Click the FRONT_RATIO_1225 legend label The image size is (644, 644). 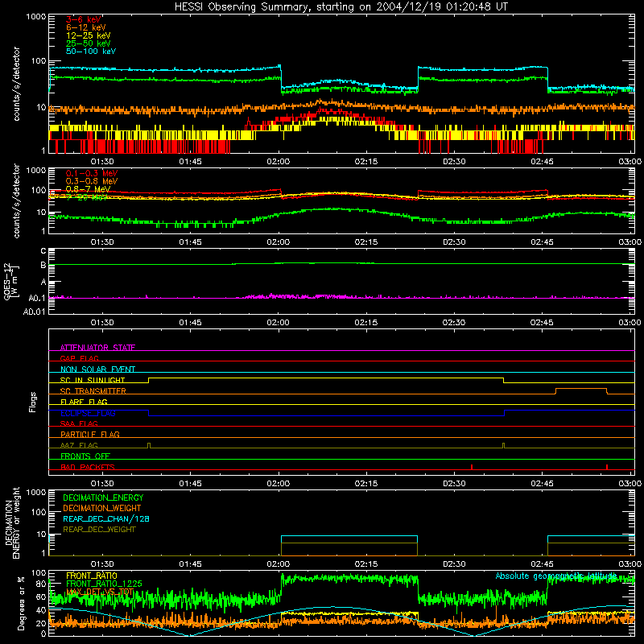(x=104, y=584)
